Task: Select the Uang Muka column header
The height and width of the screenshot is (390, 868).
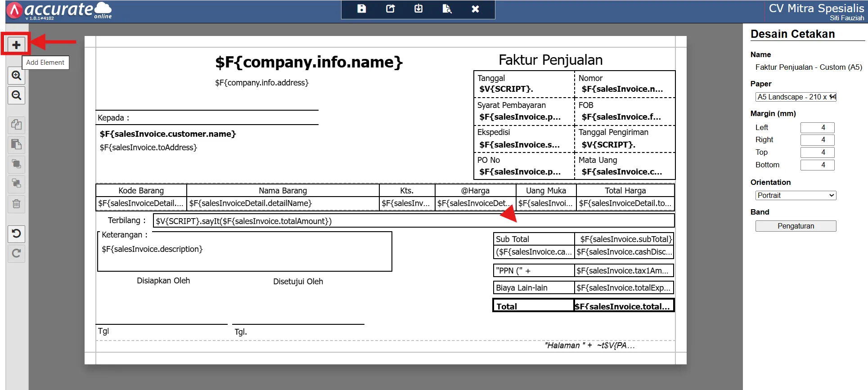Action: pyautogui.click(x=546, y=191)
